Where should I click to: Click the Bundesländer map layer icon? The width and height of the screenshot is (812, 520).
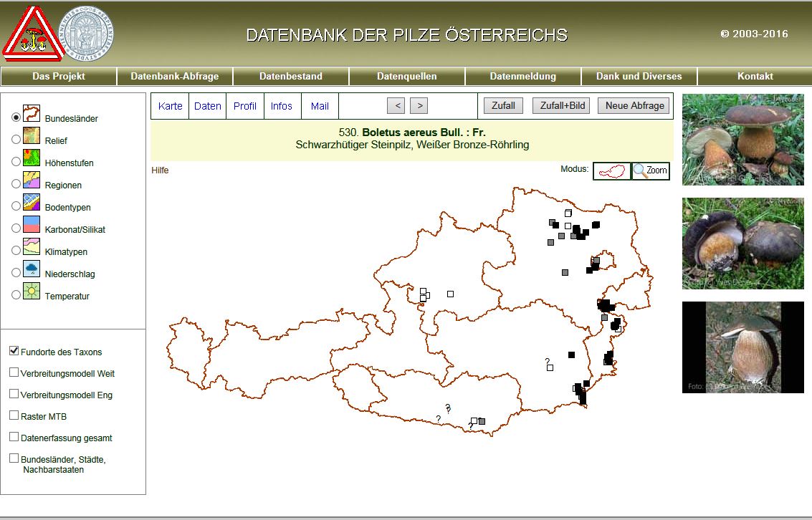tap(32, 113)
